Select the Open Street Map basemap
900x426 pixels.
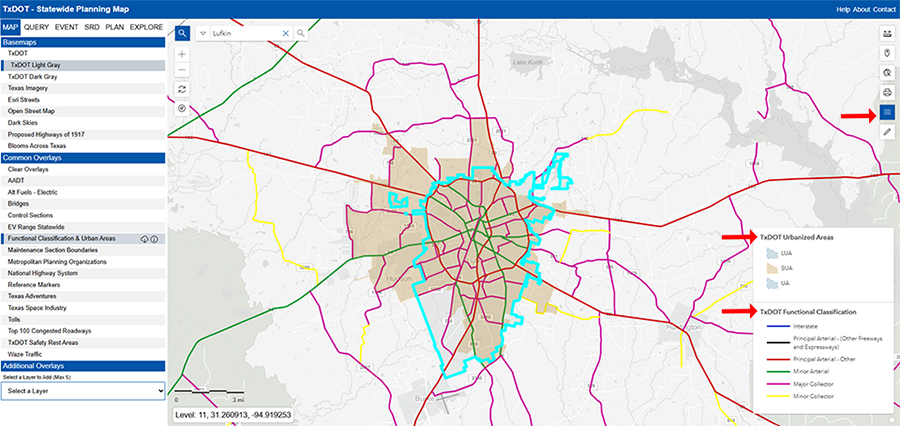pyautogui.click(x=83, y=111)
